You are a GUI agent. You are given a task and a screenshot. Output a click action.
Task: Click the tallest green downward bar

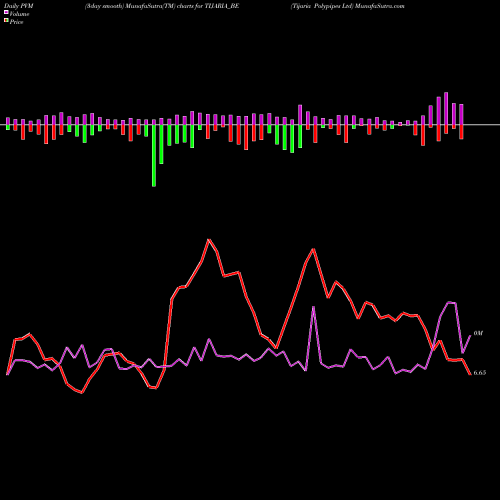point(154,155)
